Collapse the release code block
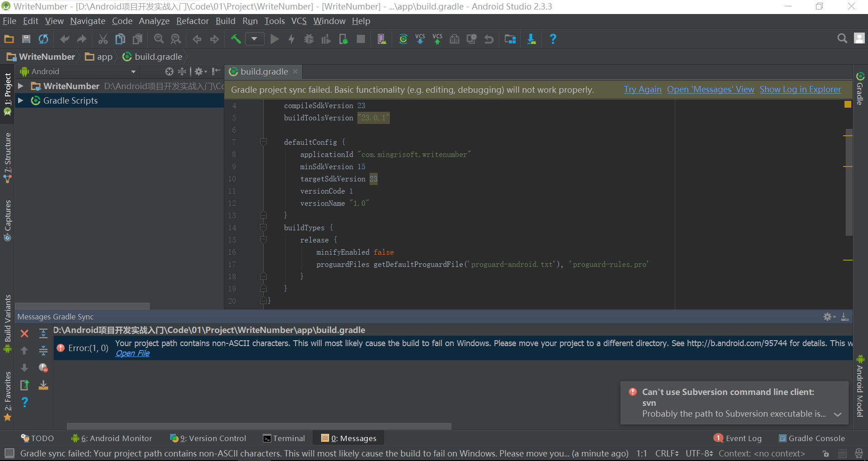 pyautogui.click(x=263, y=240)
